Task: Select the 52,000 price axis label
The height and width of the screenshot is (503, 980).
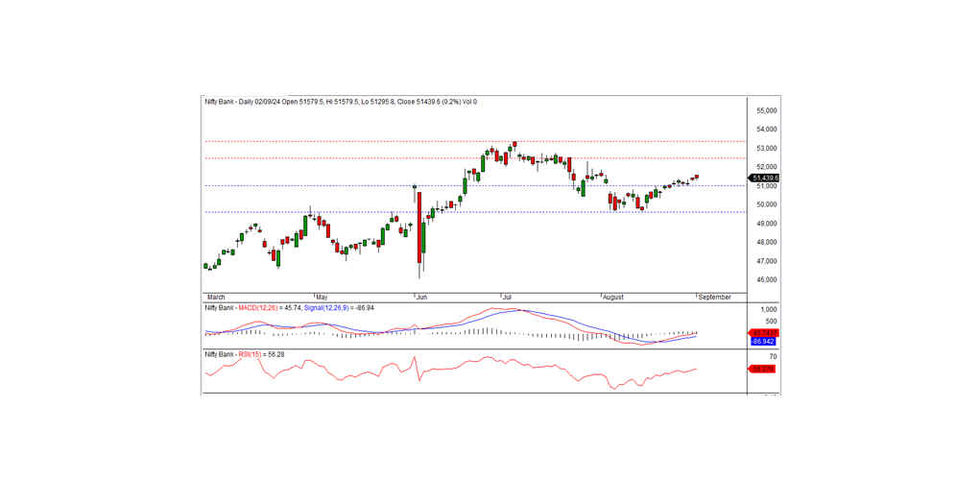Action: coord(766,167)
